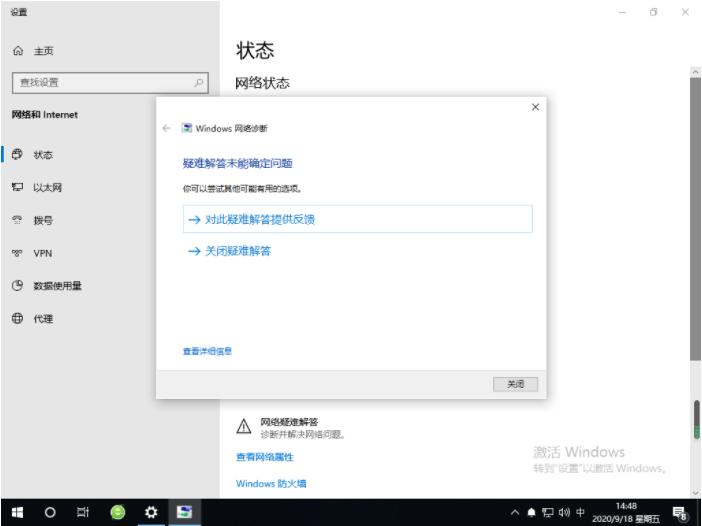Click the Find a setting search box

[100, 83]
